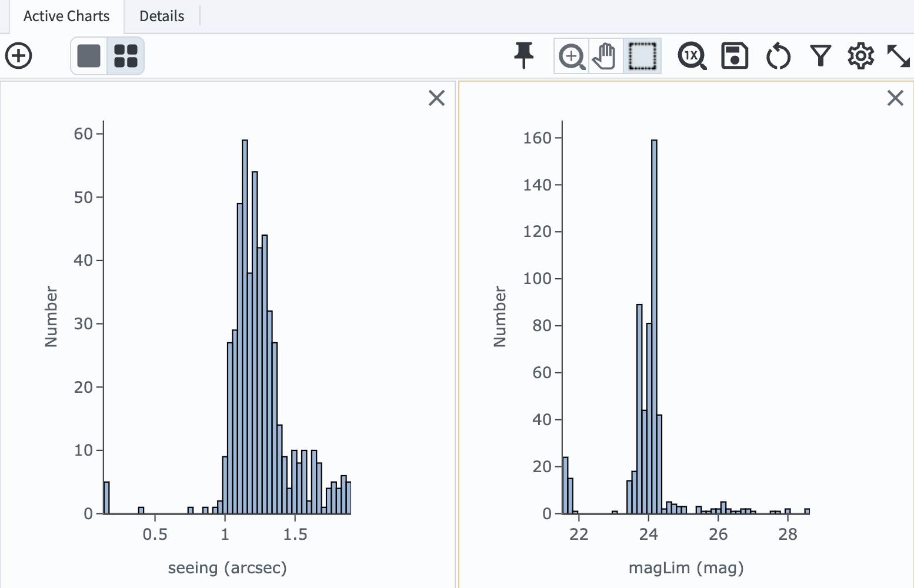Activate the rectangular selection tool
The width and height of the screenshot is (914, 588).
(x=641, y=55)
